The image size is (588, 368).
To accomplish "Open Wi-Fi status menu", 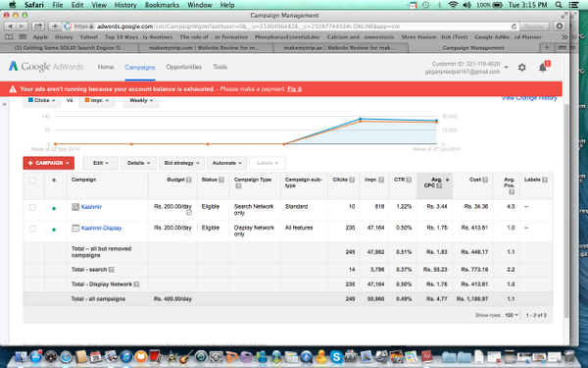I will 453,5.
